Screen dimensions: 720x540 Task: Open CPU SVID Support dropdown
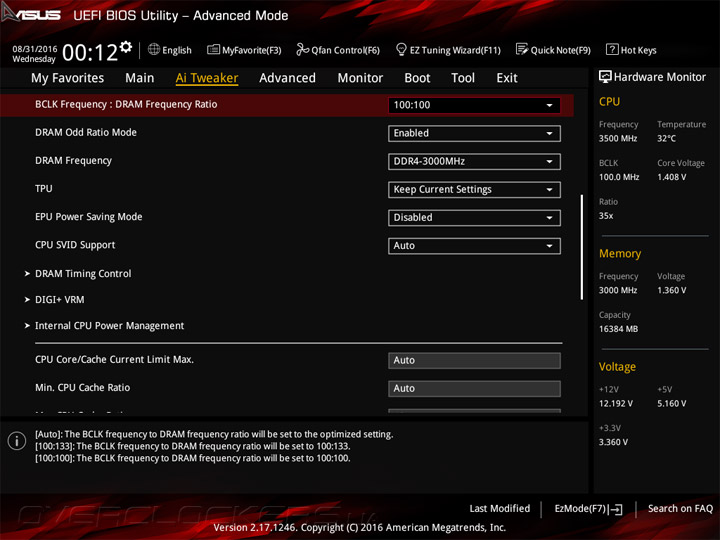point(474,246)
